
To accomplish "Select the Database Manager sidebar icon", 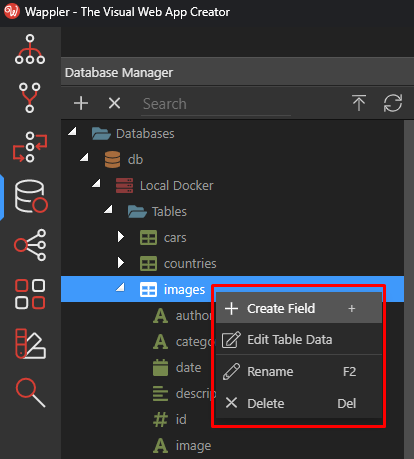I will pos(31,196).
